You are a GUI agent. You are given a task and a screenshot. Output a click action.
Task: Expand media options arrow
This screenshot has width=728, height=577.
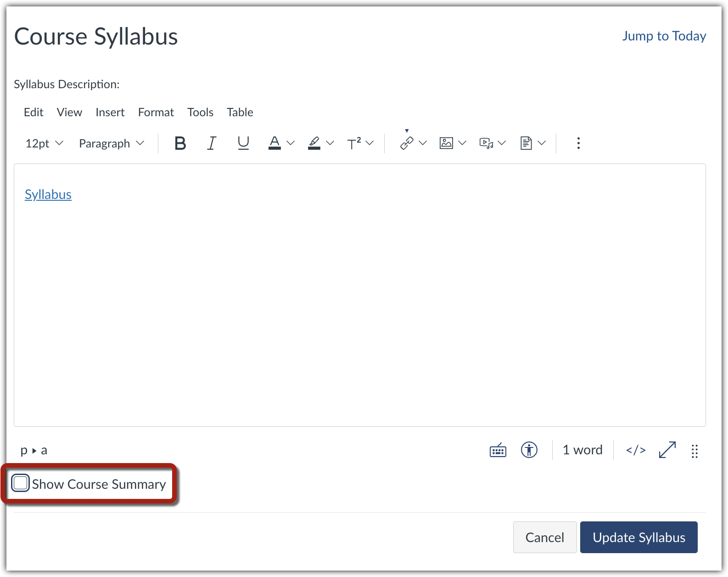(502, 143)
